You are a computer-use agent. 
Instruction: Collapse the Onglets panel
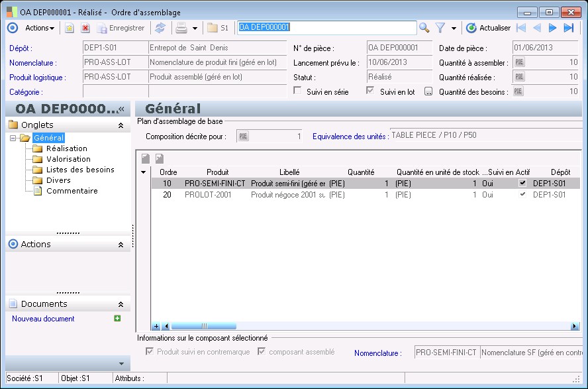point(121,125)
